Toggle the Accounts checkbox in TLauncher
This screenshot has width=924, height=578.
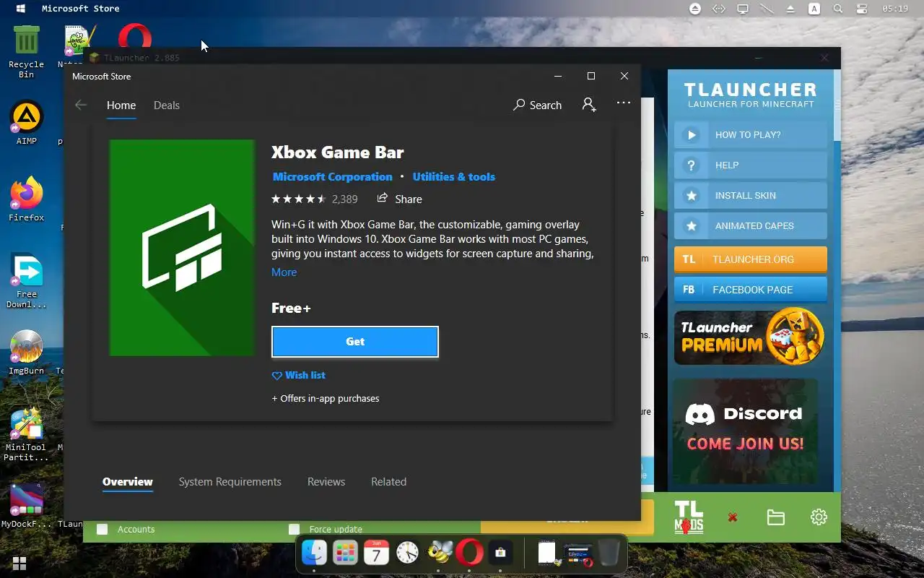pyautogui.click(x=103, y=529)
